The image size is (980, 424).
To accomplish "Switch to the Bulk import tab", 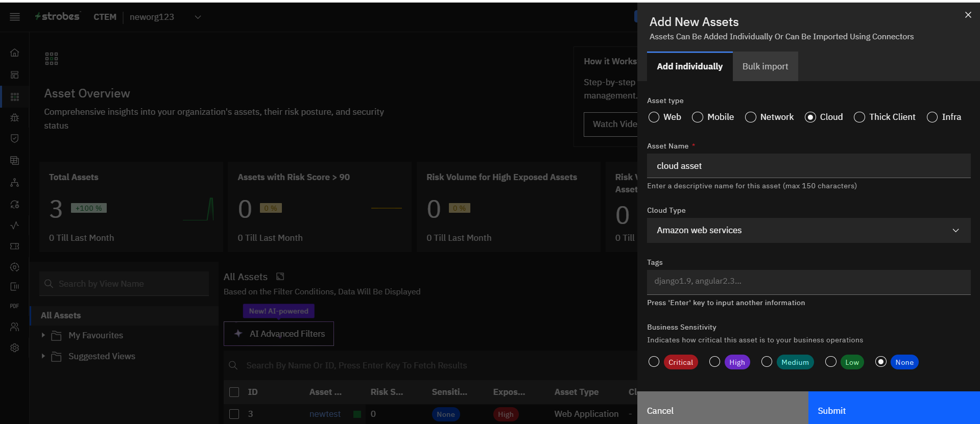I will pos(765,66).
